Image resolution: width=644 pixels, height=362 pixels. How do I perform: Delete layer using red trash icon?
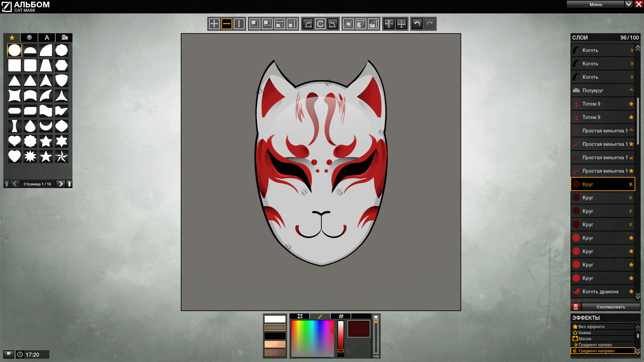pos(576,307)
